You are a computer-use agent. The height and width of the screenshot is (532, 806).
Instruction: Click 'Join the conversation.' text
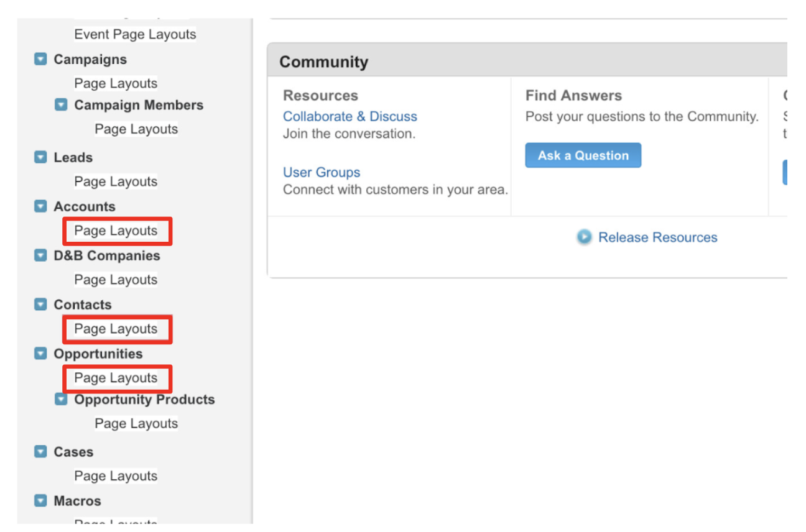(349, 134)
